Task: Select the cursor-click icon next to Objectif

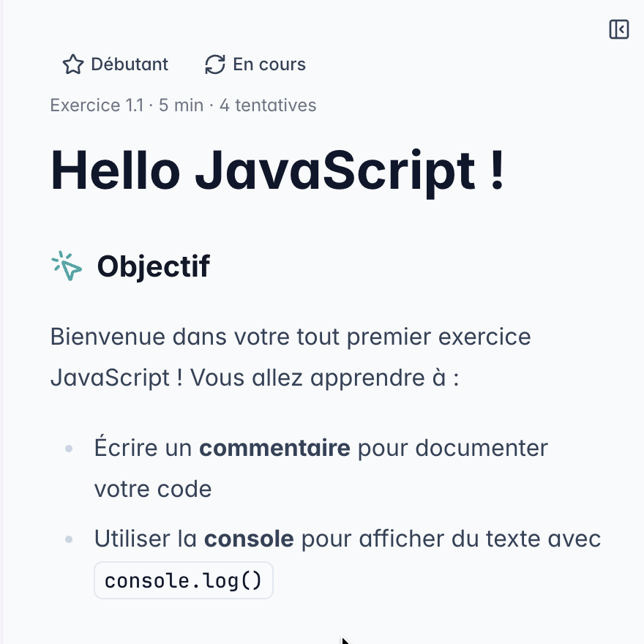Action: tap(67, 266)
